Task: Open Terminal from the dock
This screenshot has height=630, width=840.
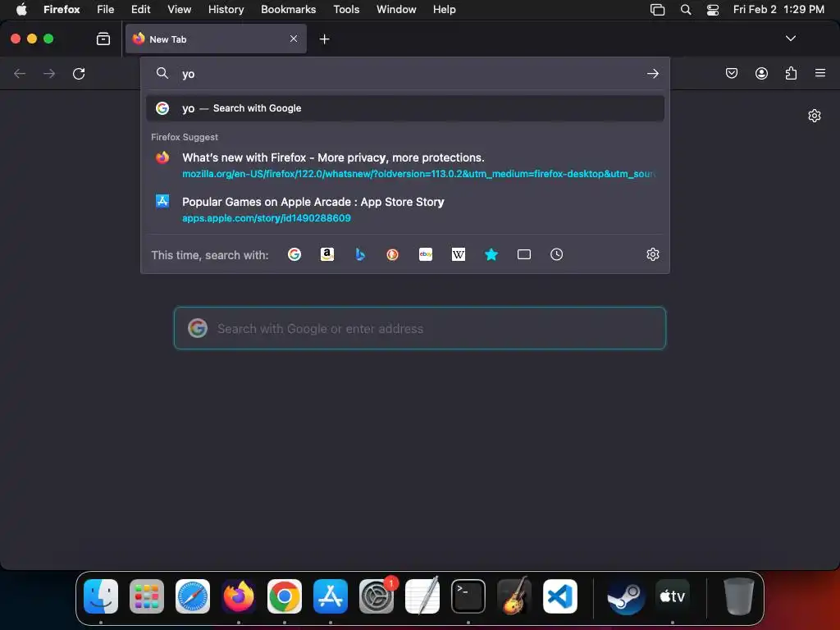Action: (468, 596)
